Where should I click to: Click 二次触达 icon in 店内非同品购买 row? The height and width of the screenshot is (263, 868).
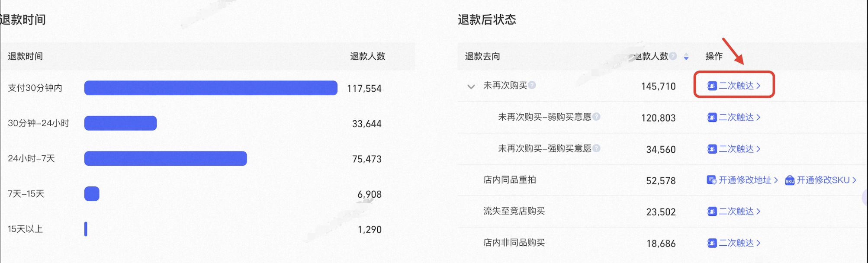pyautogui.click(x=712, y=243)
